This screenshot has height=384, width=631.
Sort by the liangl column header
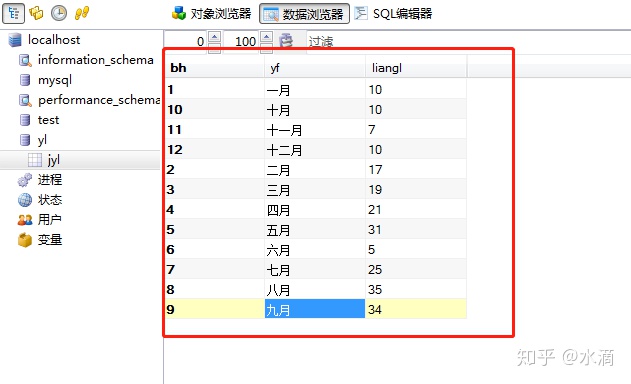click(417, 68)
